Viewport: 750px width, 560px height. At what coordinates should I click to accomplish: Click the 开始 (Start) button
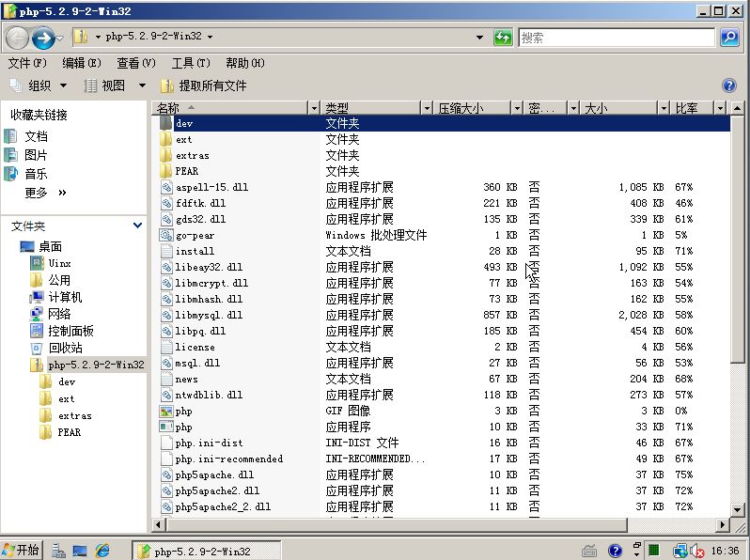click(x=22, y=551)
